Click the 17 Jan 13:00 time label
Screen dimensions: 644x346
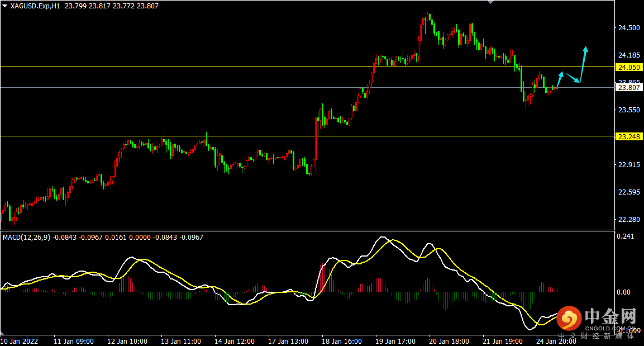(x=288, y=342)
